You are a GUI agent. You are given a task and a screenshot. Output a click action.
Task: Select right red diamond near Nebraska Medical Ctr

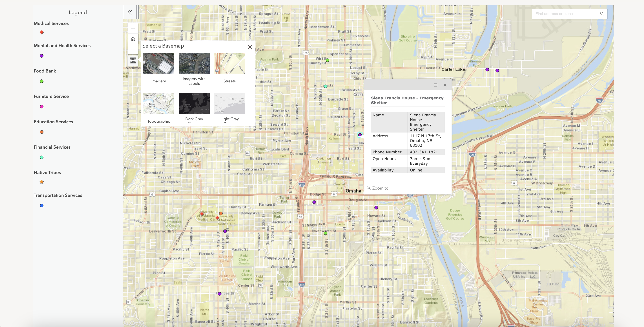pos(217,218)
